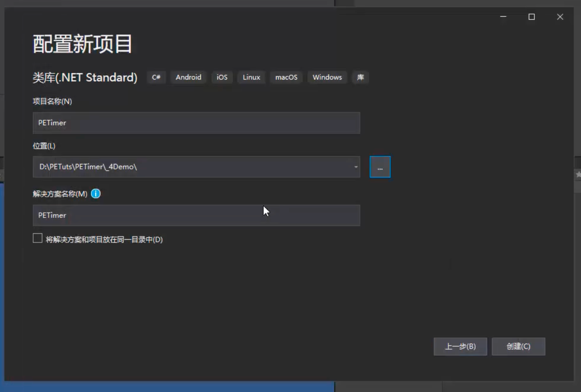Click the 项目名称(N) label
Screen dimensions: 581x392
pos(52,101)
